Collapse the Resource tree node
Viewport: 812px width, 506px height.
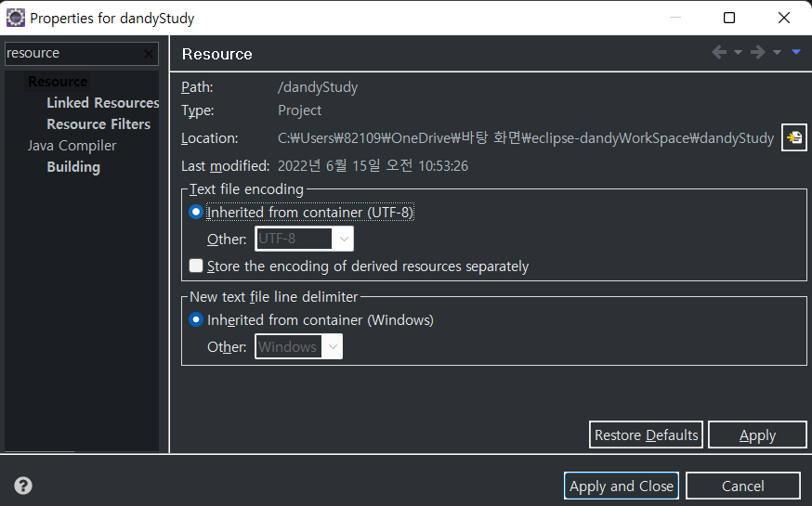pyautogui.click(x=17, y=82)
